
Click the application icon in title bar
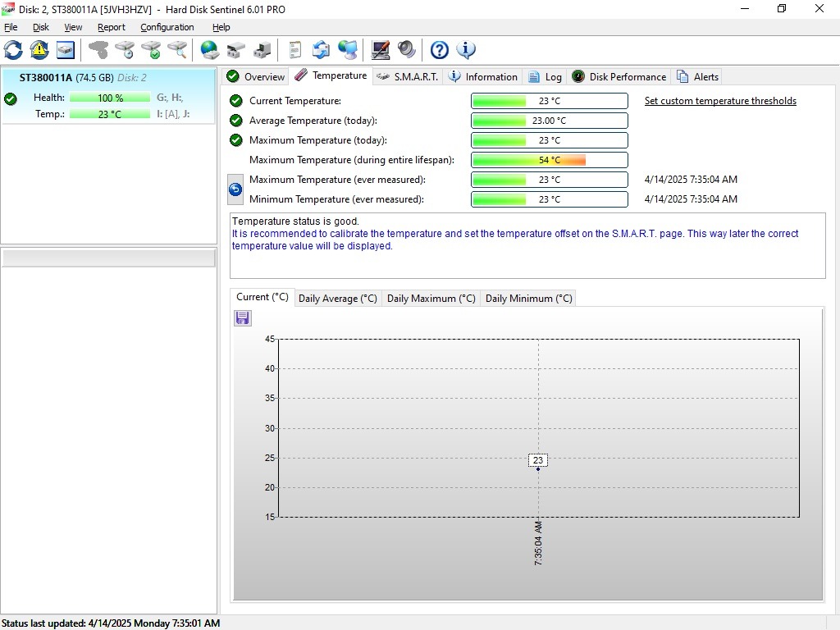pyautogui.click(x=7, y=9)
